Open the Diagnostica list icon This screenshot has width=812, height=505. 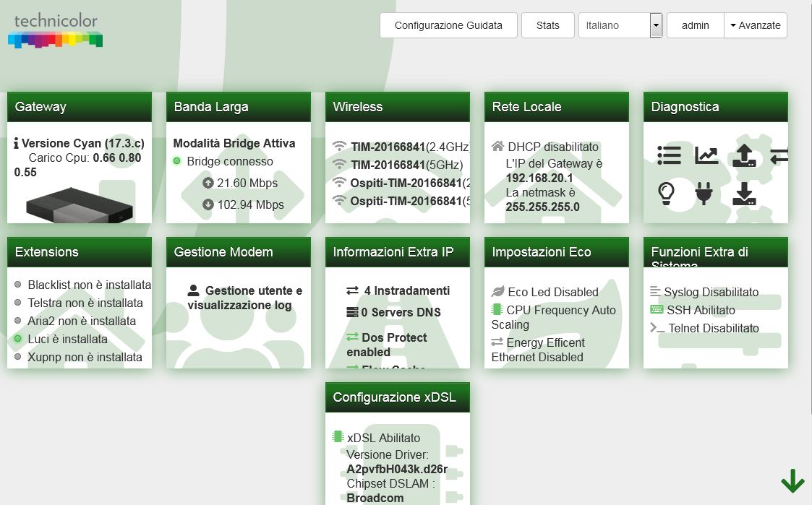click(669, 155)
